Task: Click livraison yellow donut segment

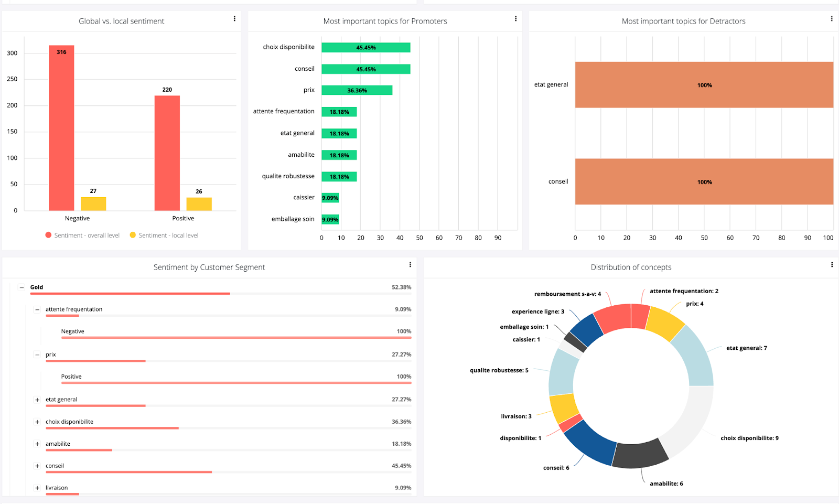Action: 564,408
